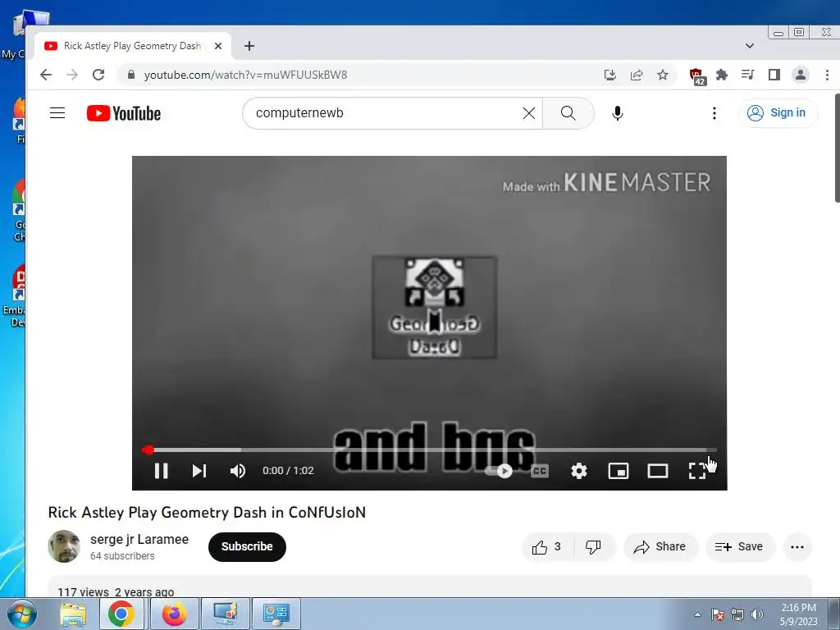
Task: Open the Extensions puzzle icon
Action: click(722, 75)
